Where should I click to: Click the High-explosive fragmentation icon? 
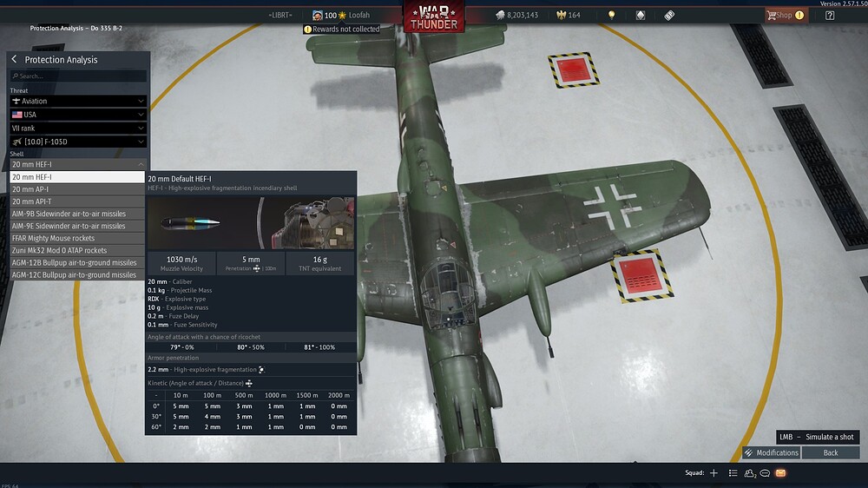pyautogui.click(x=262, y=369)
